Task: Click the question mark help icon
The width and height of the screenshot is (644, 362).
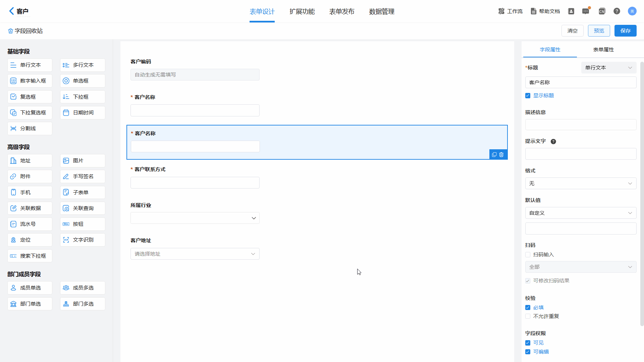Action: click(x=616, y=11)
